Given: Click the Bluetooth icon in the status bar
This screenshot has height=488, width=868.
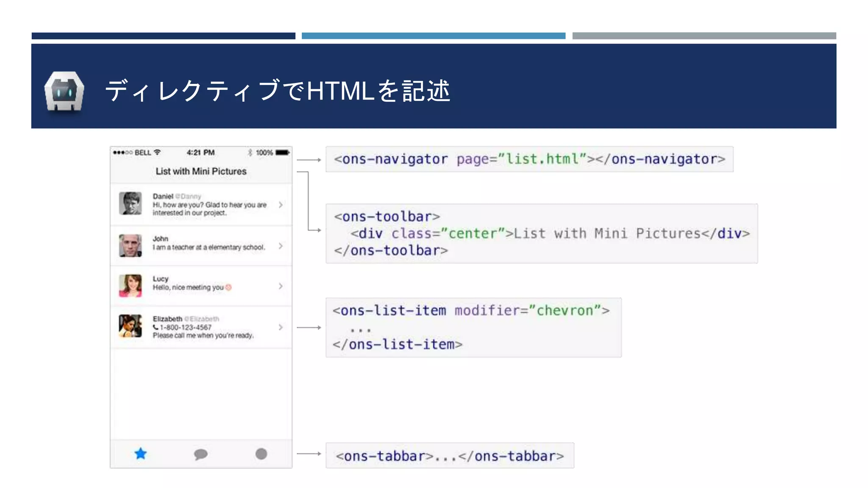Looking at the screenshot, I should pyautogui.click(x=250, y=152).
